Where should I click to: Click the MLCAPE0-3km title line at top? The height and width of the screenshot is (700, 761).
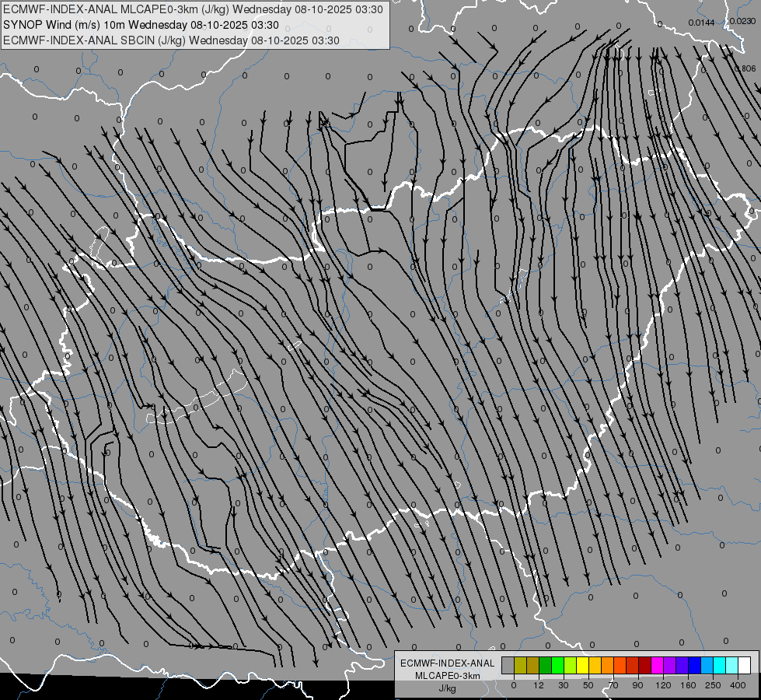[193, 9]
